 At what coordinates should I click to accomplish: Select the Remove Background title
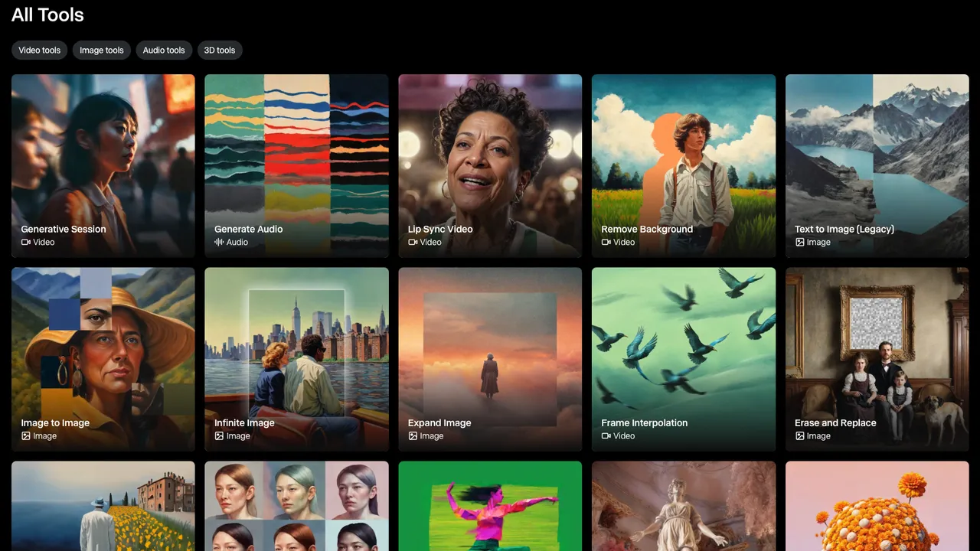pos(647,229)
